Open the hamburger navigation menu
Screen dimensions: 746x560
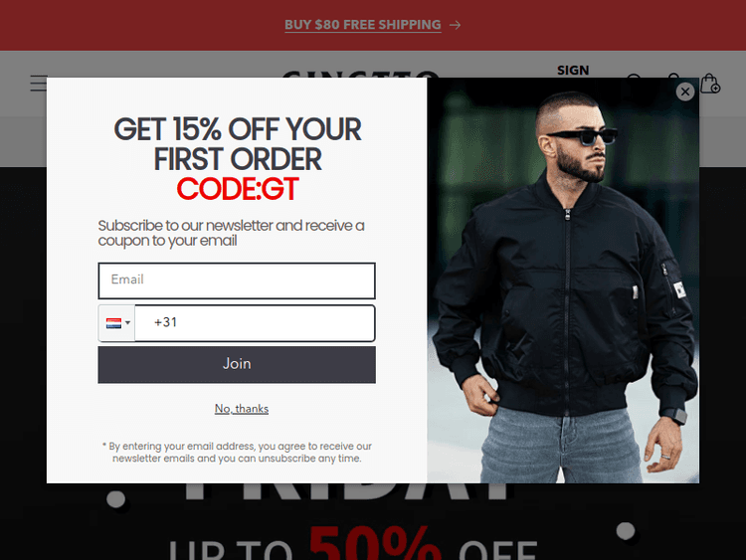[x=38, y=83]
